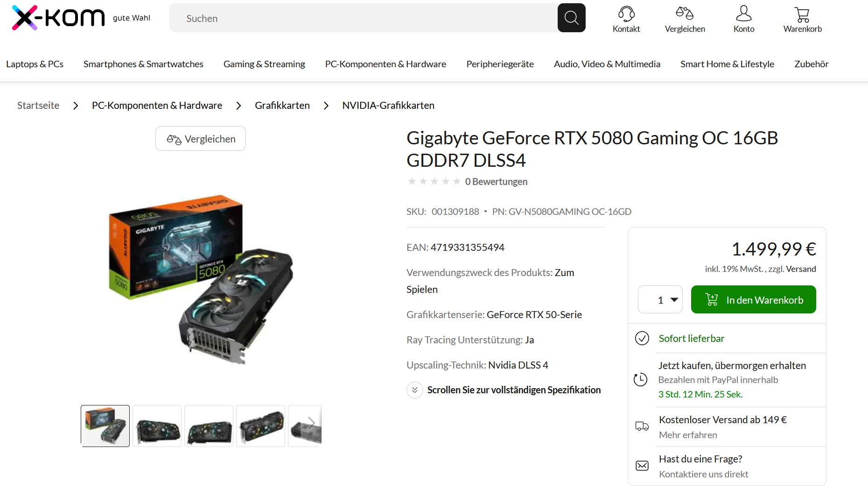Click the Vergleichen button above product image
The height and width of the screenshot is (497, 868).
201,139
